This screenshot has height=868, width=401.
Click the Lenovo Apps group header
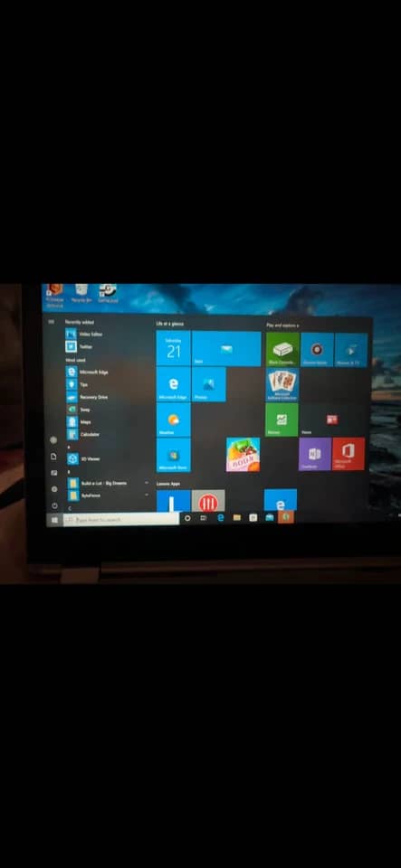coord(167,483)
